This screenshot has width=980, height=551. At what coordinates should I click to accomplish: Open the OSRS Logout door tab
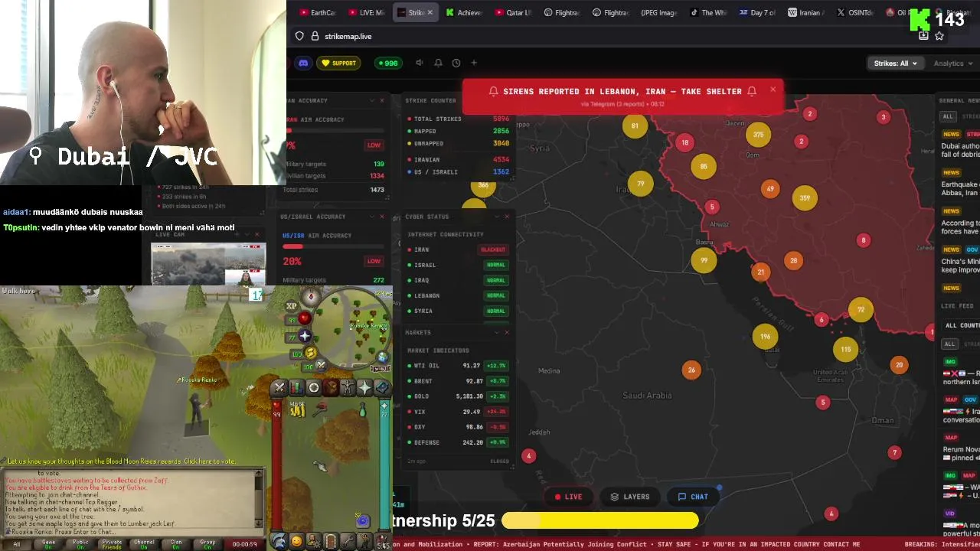point(331,541)
